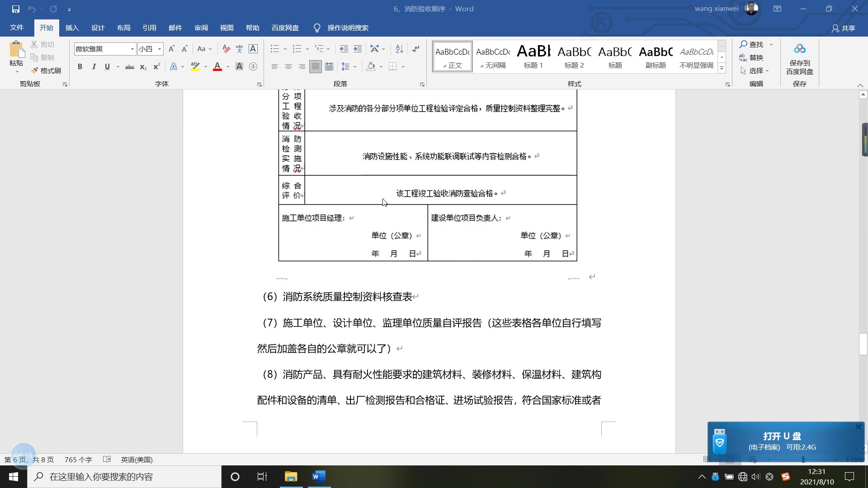Toggle bold formatting
868x488 pixels.
tap(80, 67)
